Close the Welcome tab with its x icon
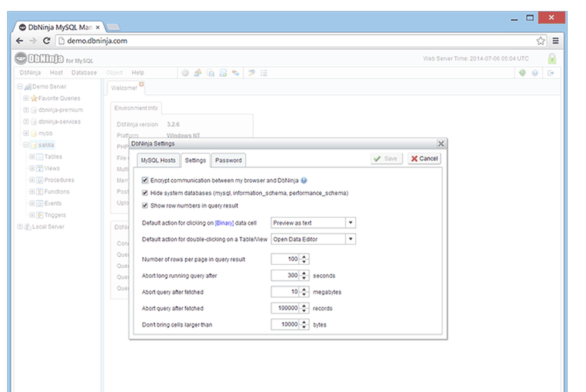This screenshot has width=586, height=392. 141,84
